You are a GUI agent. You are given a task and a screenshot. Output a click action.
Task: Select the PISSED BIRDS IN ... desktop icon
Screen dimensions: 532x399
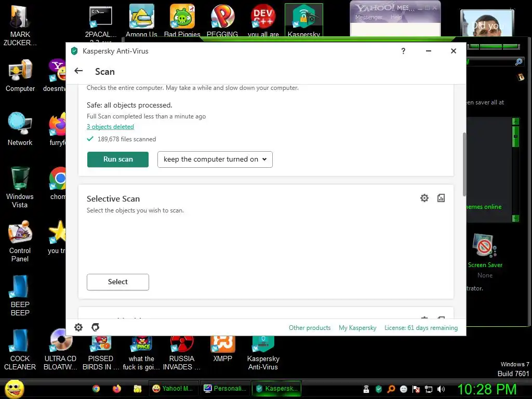point(101,353)
